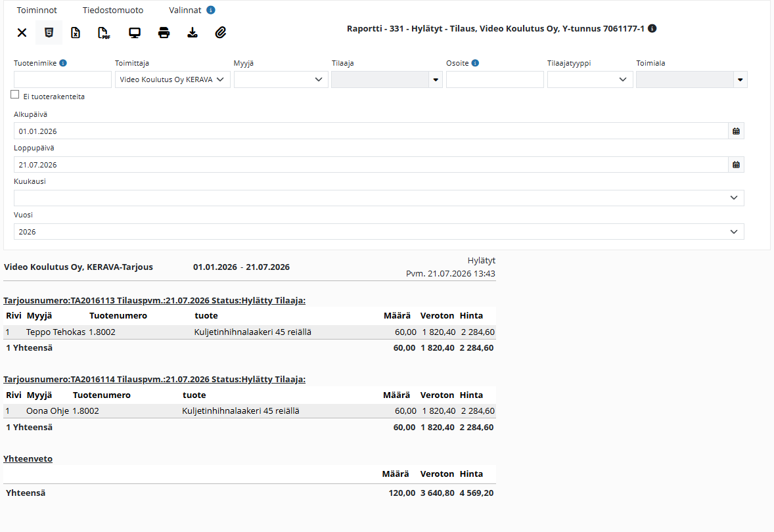Click summary tax-free total 3 640,80
The image size is (774, 532).
click(x=438, y=493)
